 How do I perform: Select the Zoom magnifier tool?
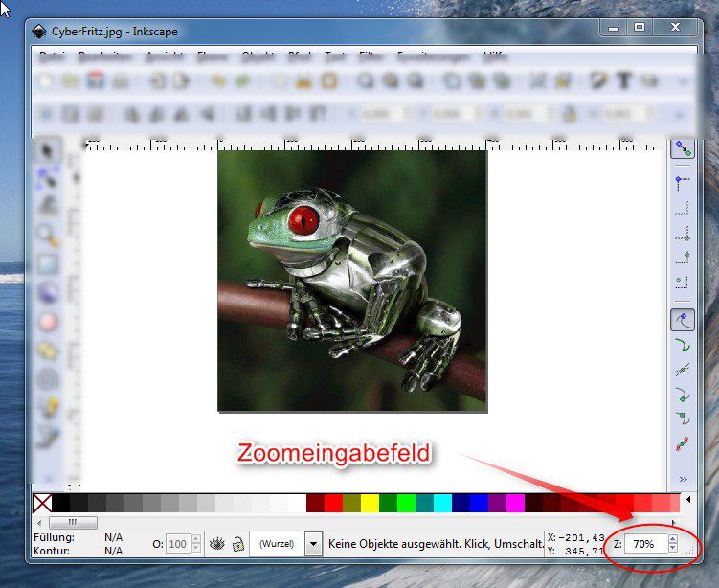point(48,235)
